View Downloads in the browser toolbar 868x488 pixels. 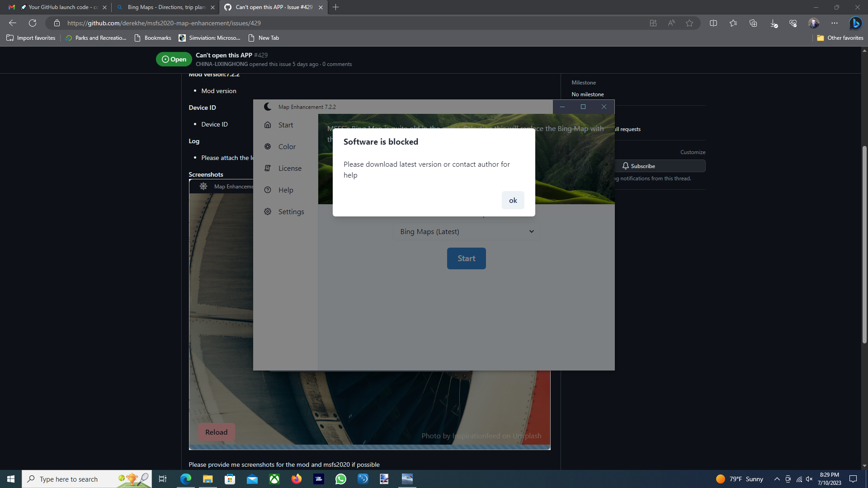[773, 23]
